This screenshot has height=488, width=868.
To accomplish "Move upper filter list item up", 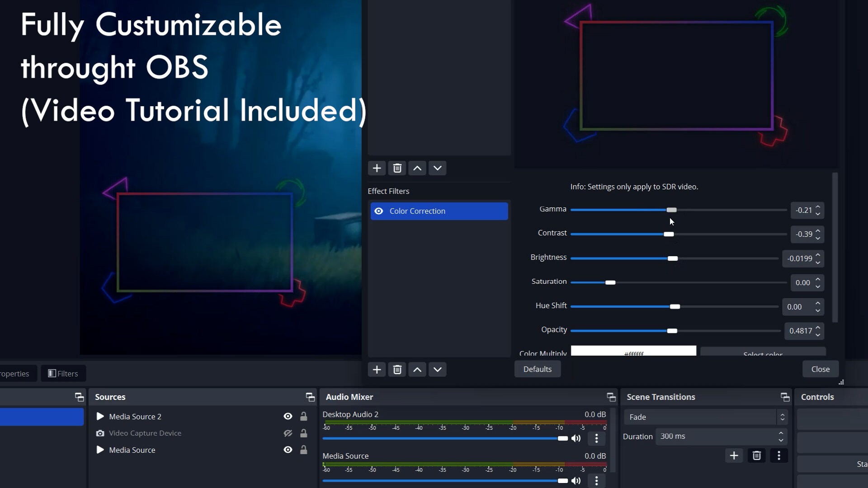I will tap(417, 168).
